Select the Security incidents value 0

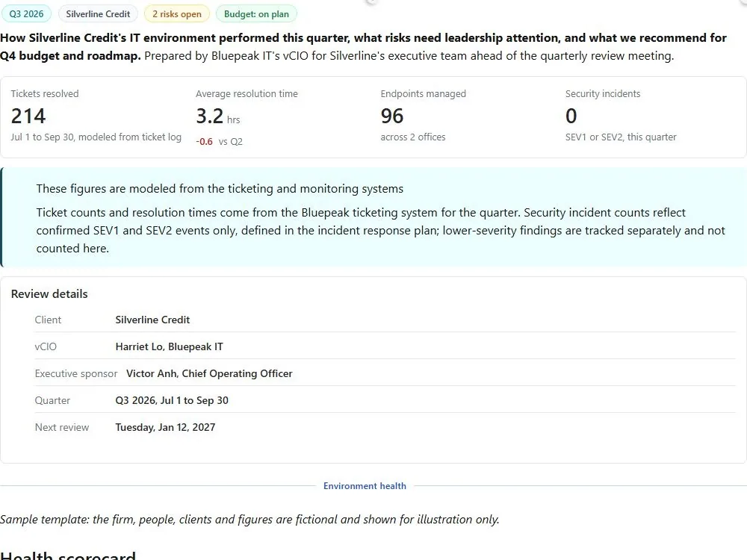click(571, 116)
